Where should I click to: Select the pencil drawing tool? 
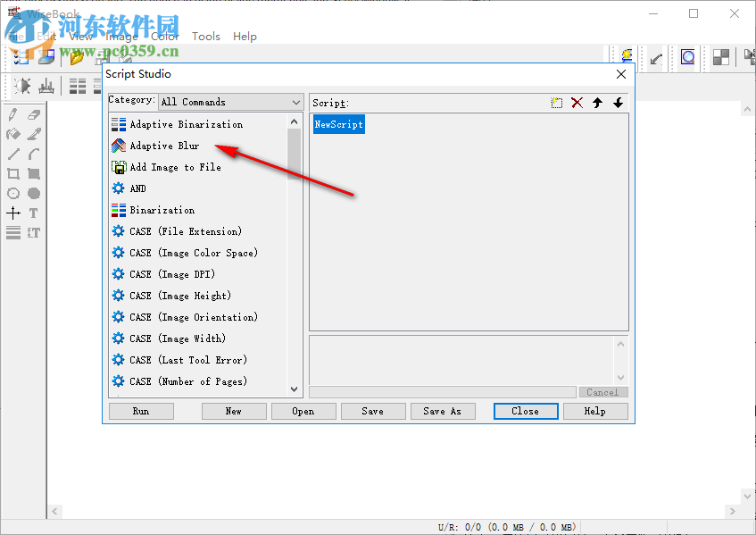[x=13, y=114]
